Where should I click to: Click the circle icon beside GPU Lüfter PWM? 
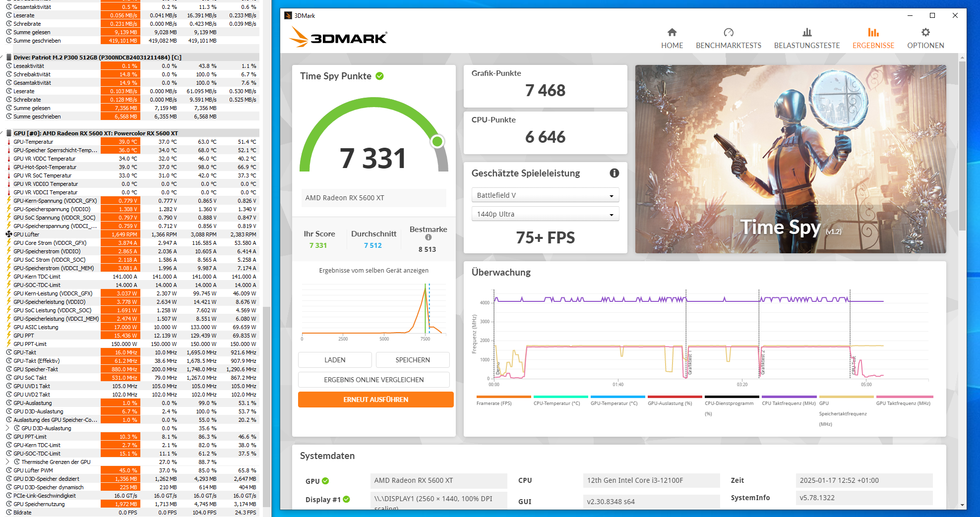pos(9,470)
